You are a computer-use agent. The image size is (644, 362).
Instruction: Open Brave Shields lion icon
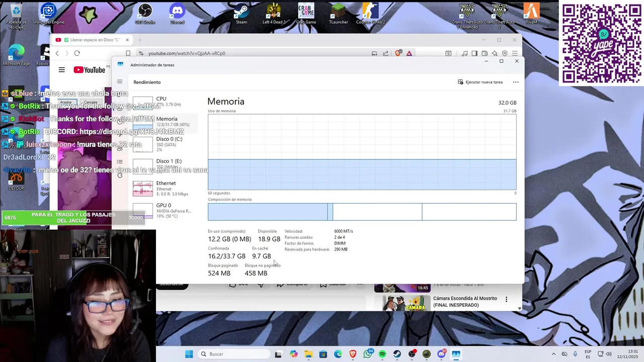pos(398,53)
